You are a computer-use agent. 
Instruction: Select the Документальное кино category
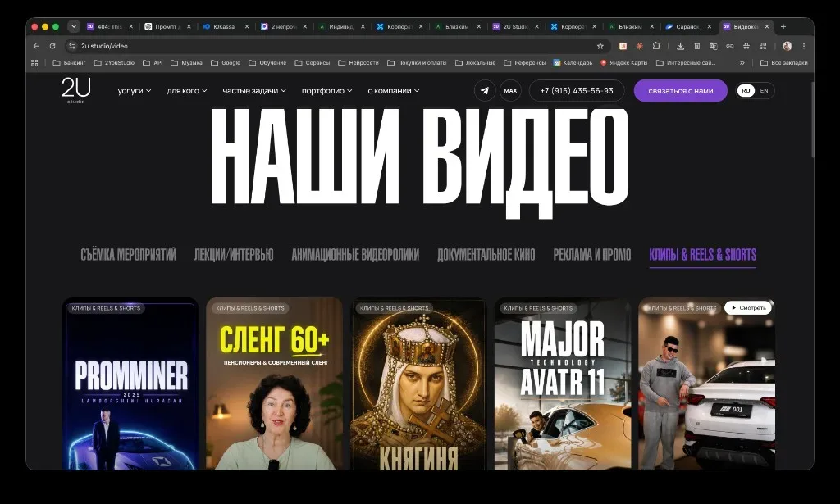(486, 255)
